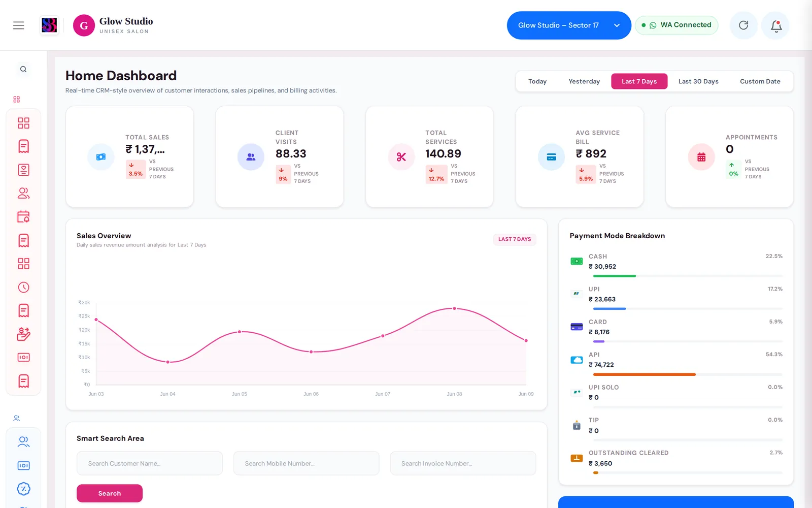812x508 pixels.
Task: Click the cash icon on Total Sales card
Action: [x=101, y=157]
